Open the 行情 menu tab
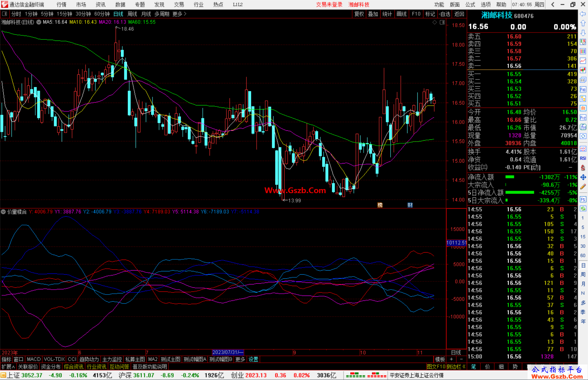This screenshot has width=588, height=380. click(62, 5)
